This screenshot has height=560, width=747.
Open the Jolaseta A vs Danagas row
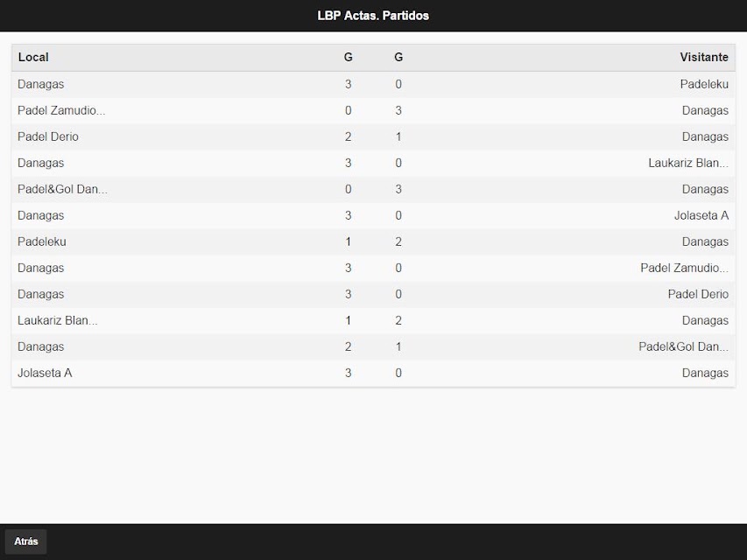point(373,373)
